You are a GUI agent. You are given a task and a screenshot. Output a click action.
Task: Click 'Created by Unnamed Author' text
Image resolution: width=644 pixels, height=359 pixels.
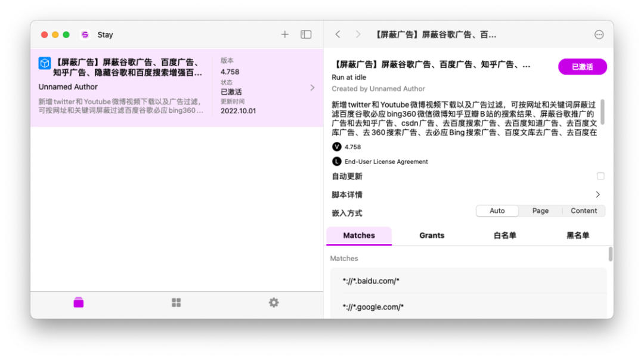click(378, 89)
